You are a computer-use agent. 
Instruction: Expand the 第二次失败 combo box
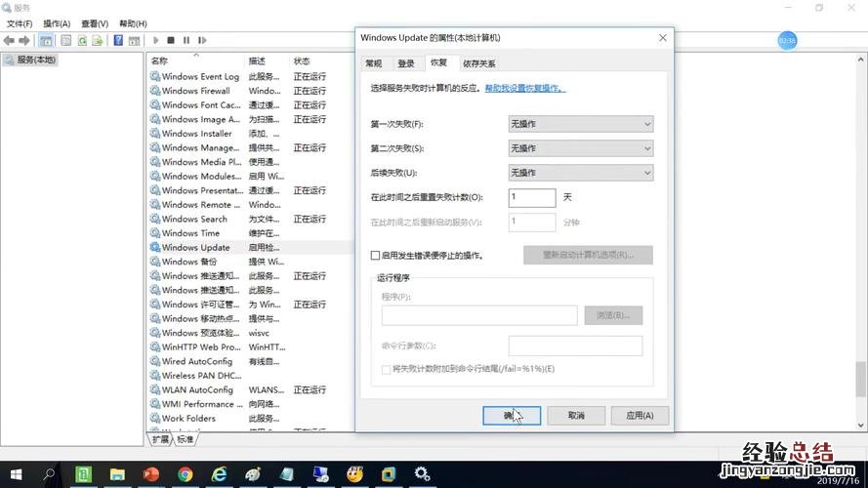(580, 148)
